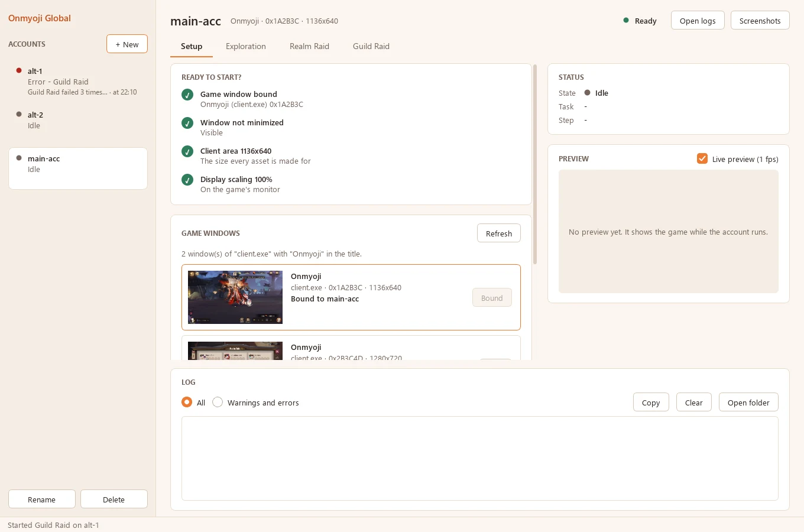Click status bar text 'Started Guild Raid on alt-1'
The width and height of the screenshot is (804, 532).
[x=53, y=525]
